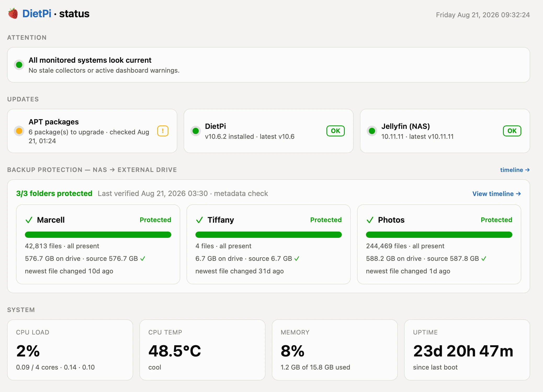Viewport: 543px width, 392px height.
Task: Select the Photos folder name
Action: (391, 220)
